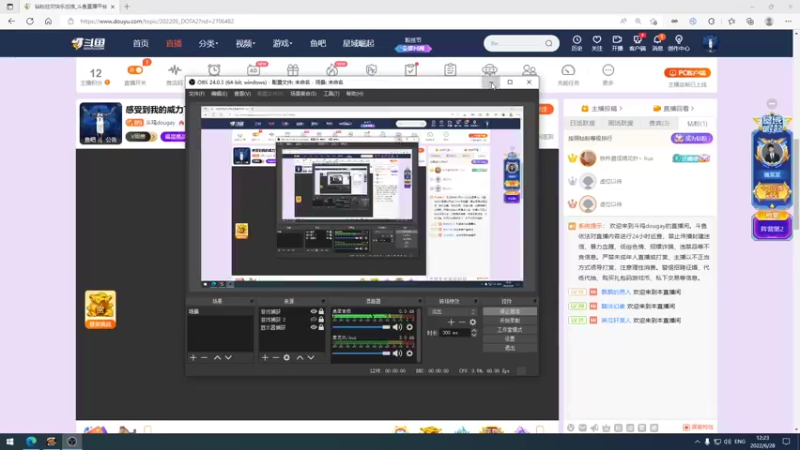
Task: Add a new scene in OBS
Action: click(x=193, y=358)
